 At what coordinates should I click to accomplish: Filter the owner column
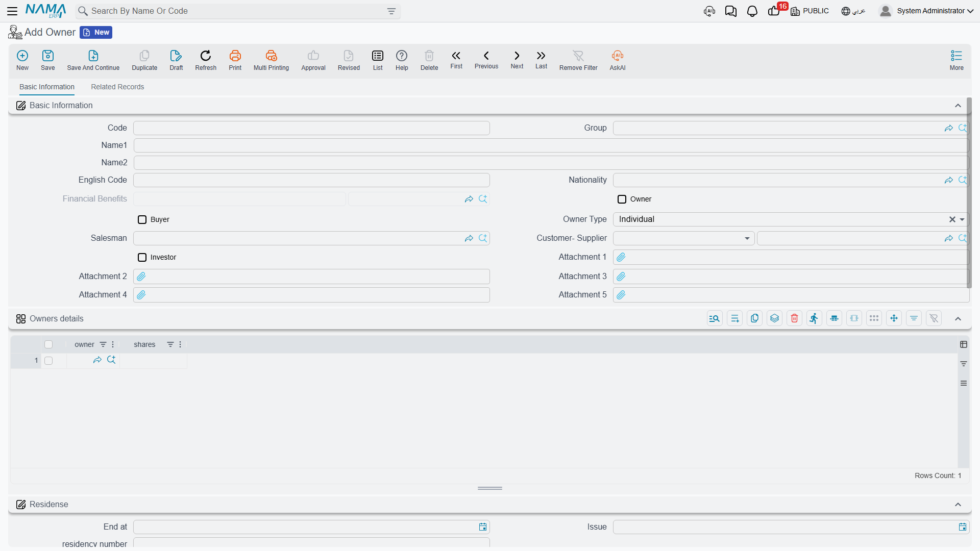click(103, 344)
